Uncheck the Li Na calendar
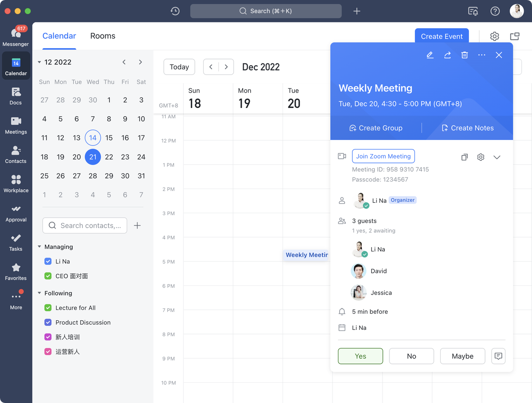 [x=48, y=261]
